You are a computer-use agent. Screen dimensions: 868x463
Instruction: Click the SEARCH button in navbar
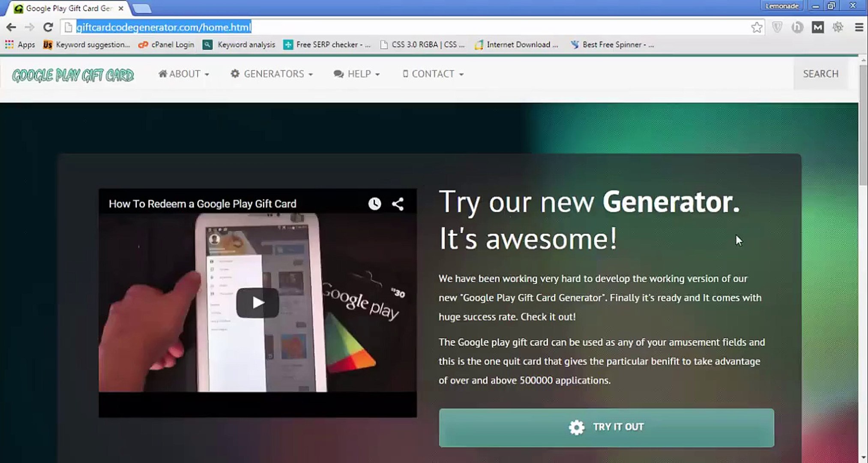(x=820, y=74)
